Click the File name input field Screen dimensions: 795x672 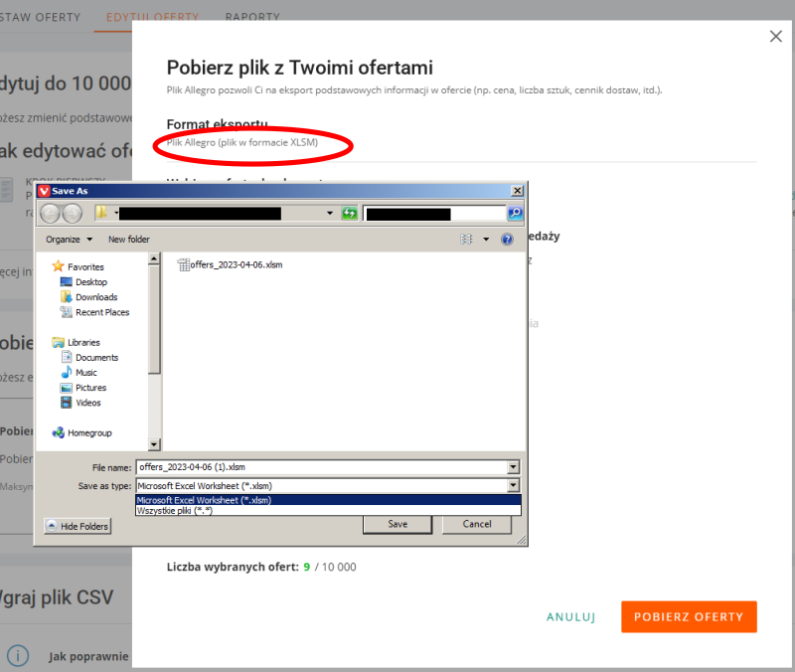[x=321, y=467]
